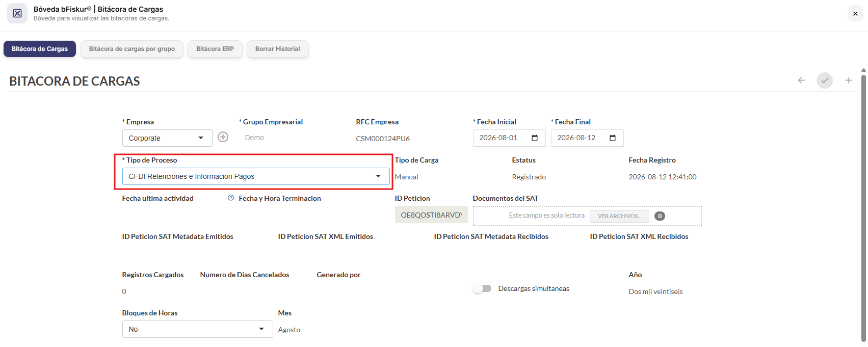Open the Borrar Historial tab
This screenshot has height=347, width=868.
pyautogui.click(x=278, y=49)
